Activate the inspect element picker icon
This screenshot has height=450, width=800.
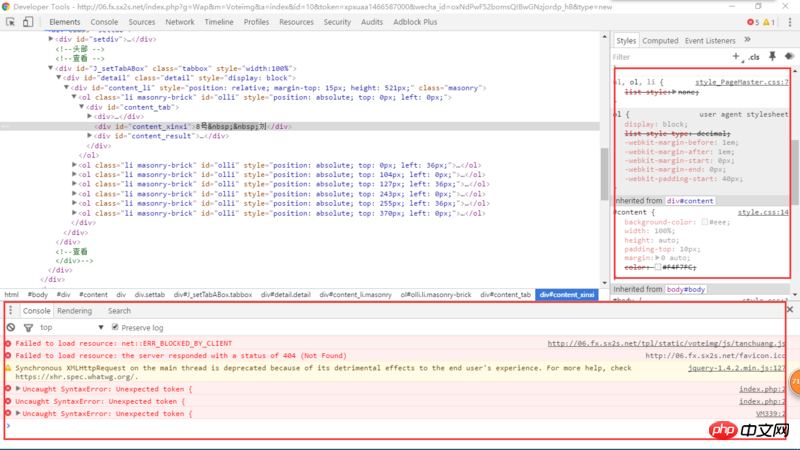(x=11, y=21)
